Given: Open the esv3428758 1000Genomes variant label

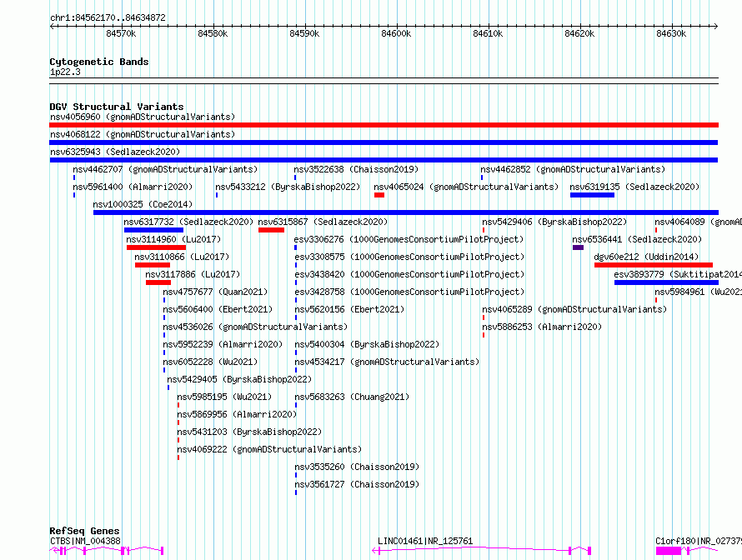Looking at the screenshot, I should click(x=409, y=292).
